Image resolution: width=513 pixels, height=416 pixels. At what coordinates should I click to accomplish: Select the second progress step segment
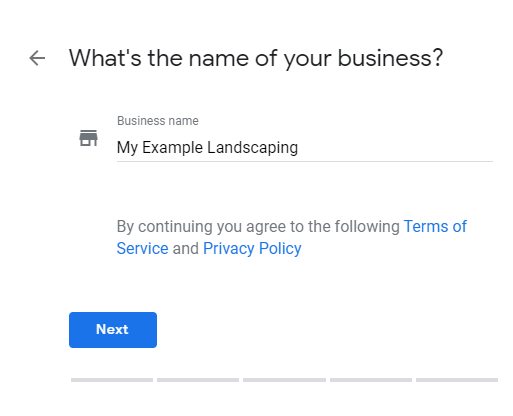tap(198, 380)
